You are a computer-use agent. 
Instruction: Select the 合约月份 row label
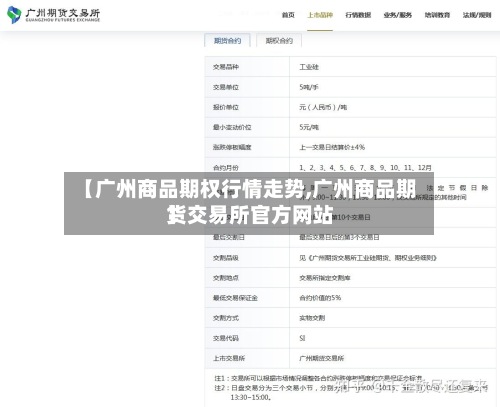click(x=226, y=168)
